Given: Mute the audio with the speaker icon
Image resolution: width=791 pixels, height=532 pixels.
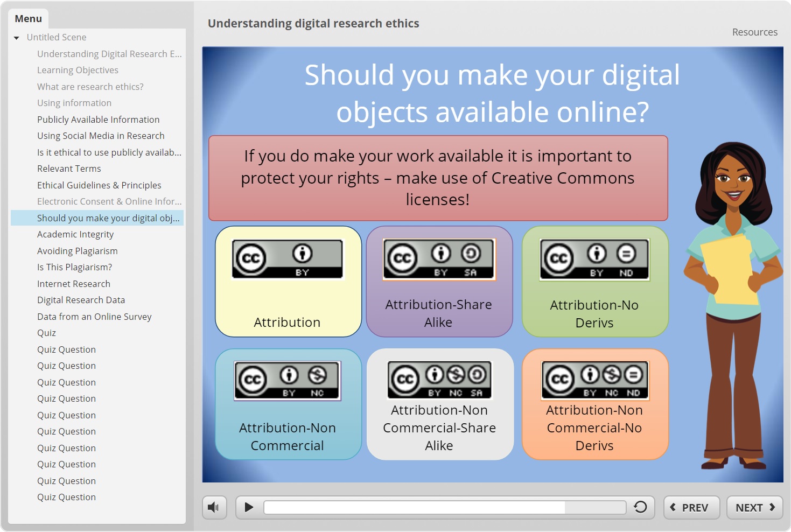Looking at the screenshot, I should (x=214, y=507).
